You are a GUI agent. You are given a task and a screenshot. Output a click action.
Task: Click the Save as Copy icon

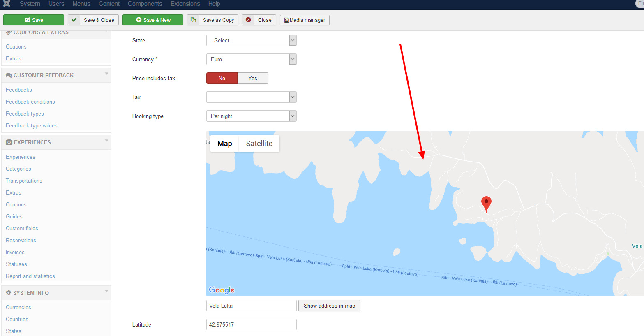[193, 20]
